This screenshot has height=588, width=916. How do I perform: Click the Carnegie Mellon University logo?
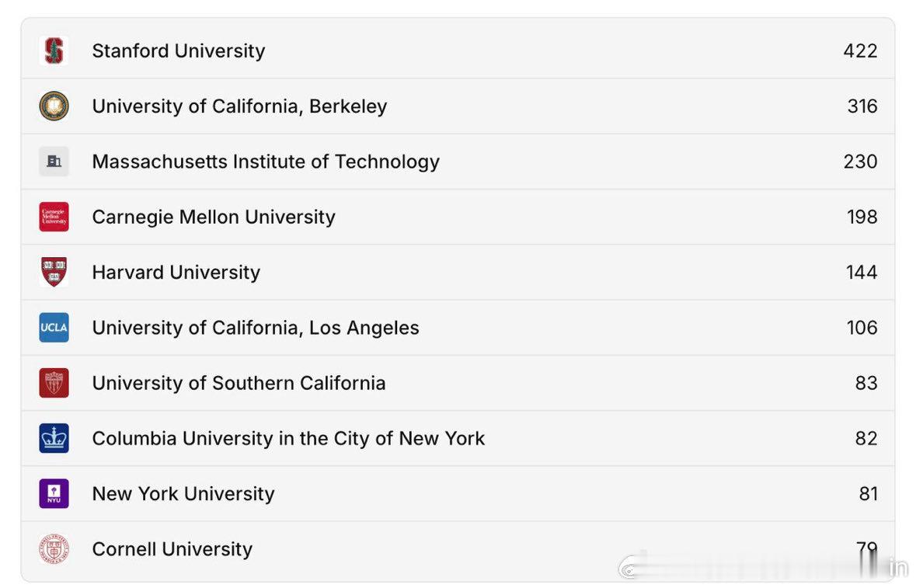(x=53, y=217)
